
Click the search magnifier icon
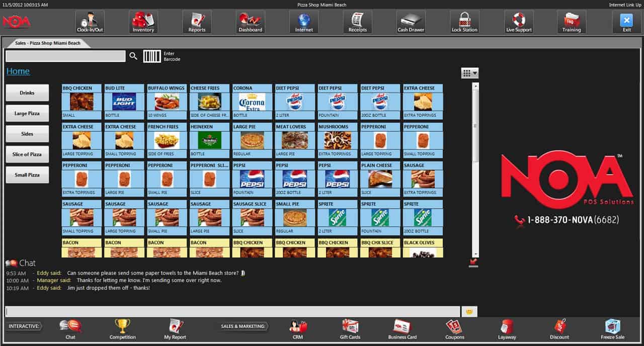click(x=133, y=56)
